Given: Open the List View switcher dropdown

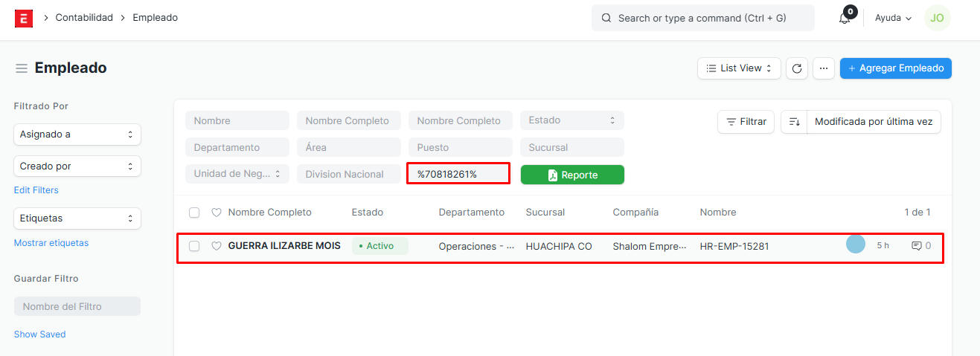Looking at the screenshot, I should (x=739, y=68).
